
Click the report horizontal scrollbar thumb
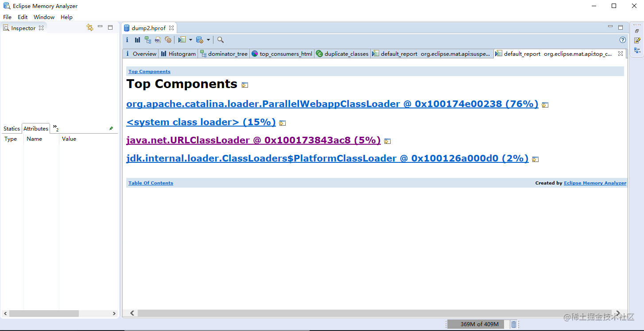[374, 313]
